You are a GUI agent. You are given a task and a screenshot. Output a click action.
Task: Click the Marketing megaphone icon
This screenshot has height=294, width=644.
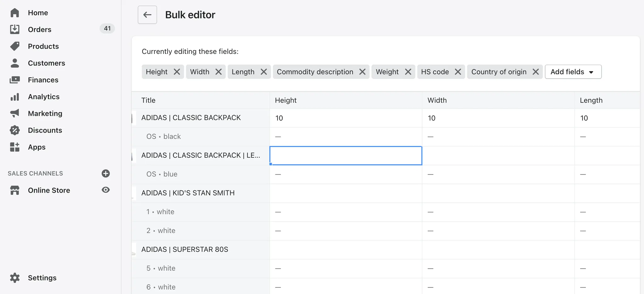pos(15,113)
